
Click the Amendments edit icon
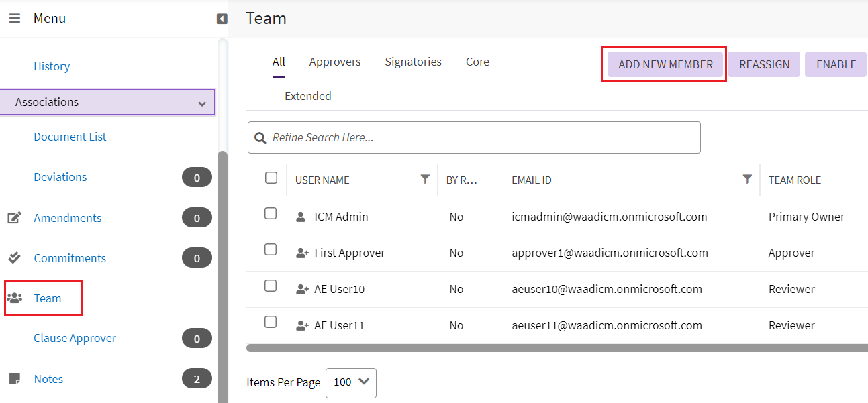[14, 218]
